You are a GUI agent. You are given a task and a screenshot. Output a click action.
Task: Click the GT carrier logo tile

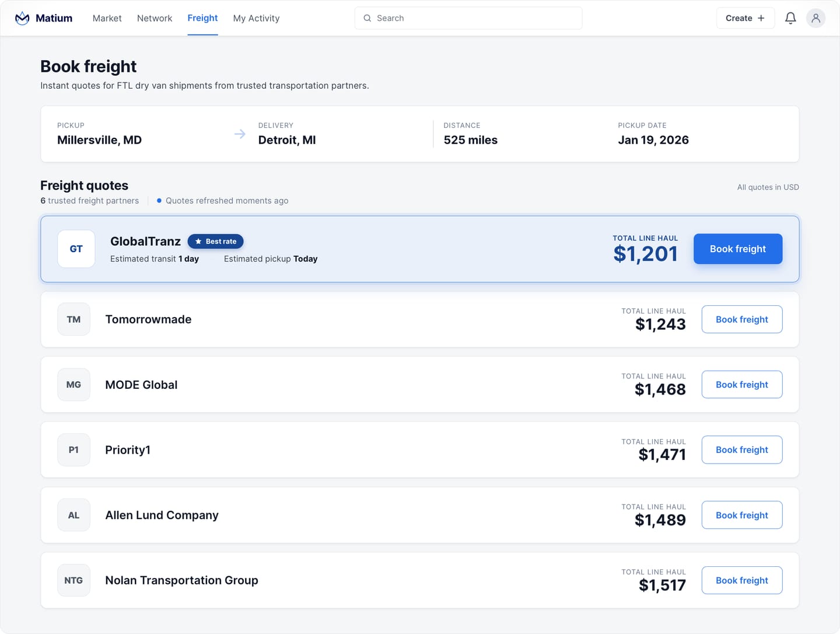pos(76,249)
